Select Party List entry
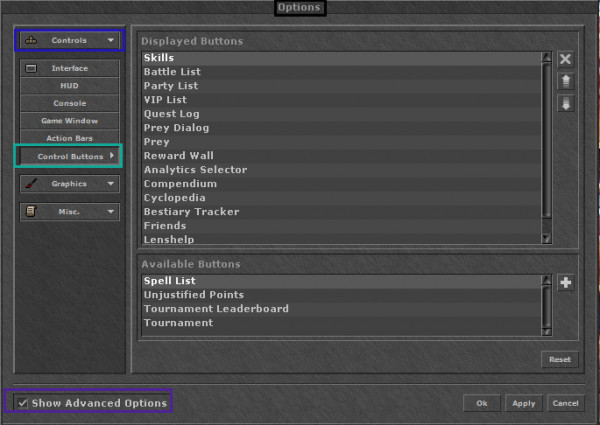 point(341,86)
